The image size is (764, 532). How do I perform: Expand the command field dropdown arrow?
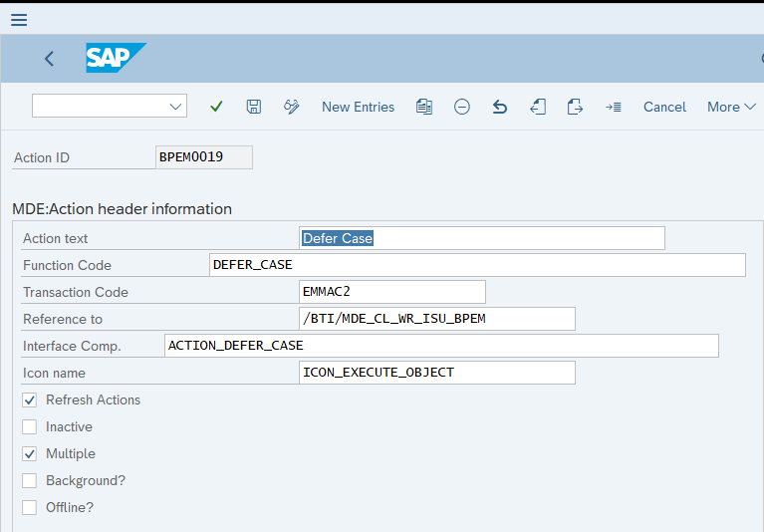[176, 107]
